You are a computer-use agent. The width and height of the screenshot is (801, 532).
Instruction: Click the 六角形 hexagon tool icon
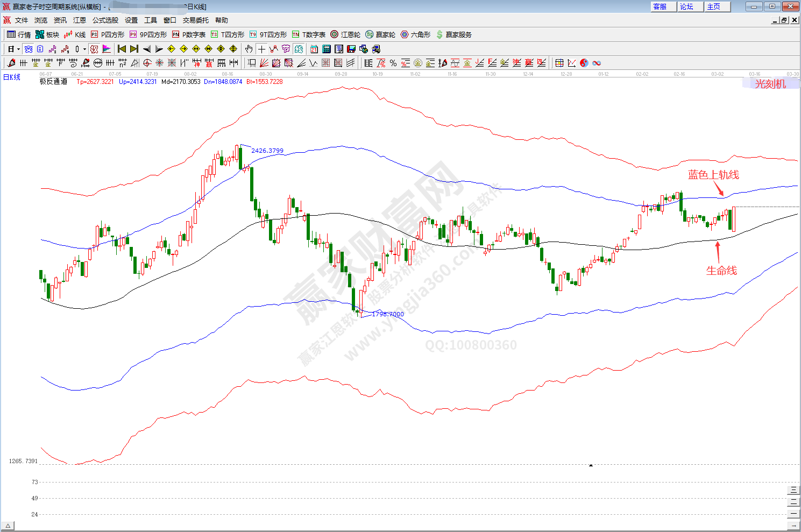point(415,34)
